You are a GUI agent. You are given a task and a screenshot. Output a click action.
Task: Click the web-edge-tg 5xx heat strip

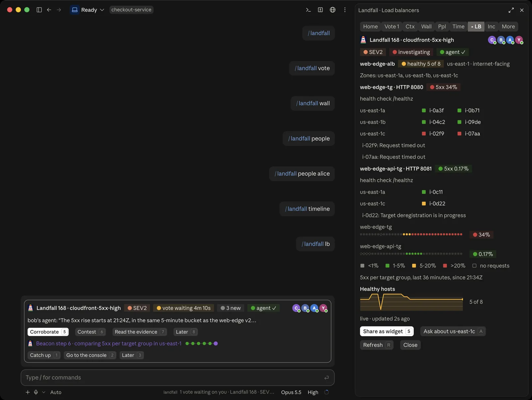[x=411, y=234]
